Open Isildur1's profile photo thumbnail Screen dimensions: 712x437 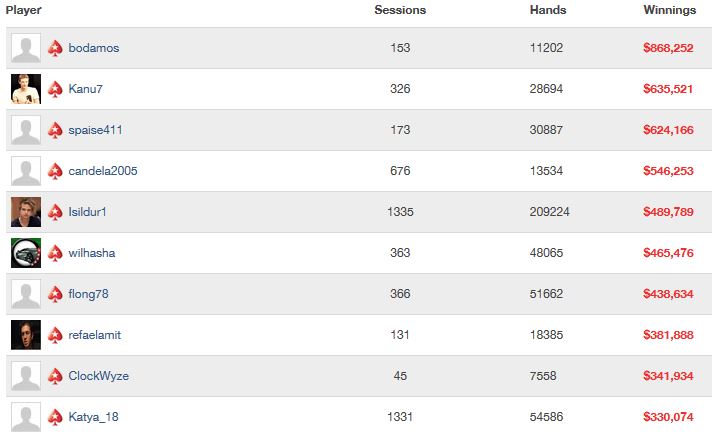tap(26, 212)
